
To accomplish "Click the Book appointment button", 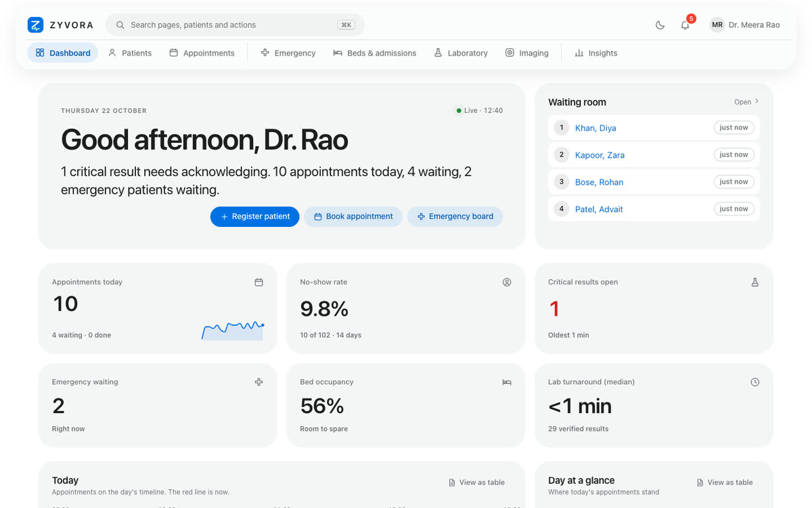I will point(353,217).
